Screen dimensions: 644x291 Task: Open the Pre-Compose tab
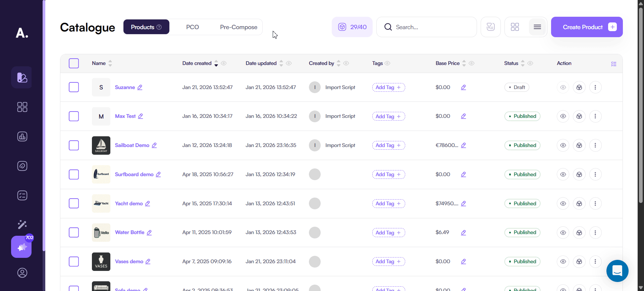coord(238,27)
